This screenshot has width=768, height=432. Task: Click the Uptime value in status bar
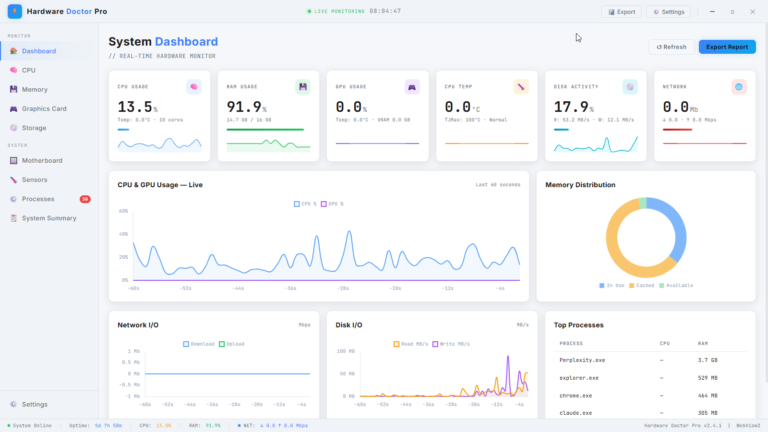point(108,426)
